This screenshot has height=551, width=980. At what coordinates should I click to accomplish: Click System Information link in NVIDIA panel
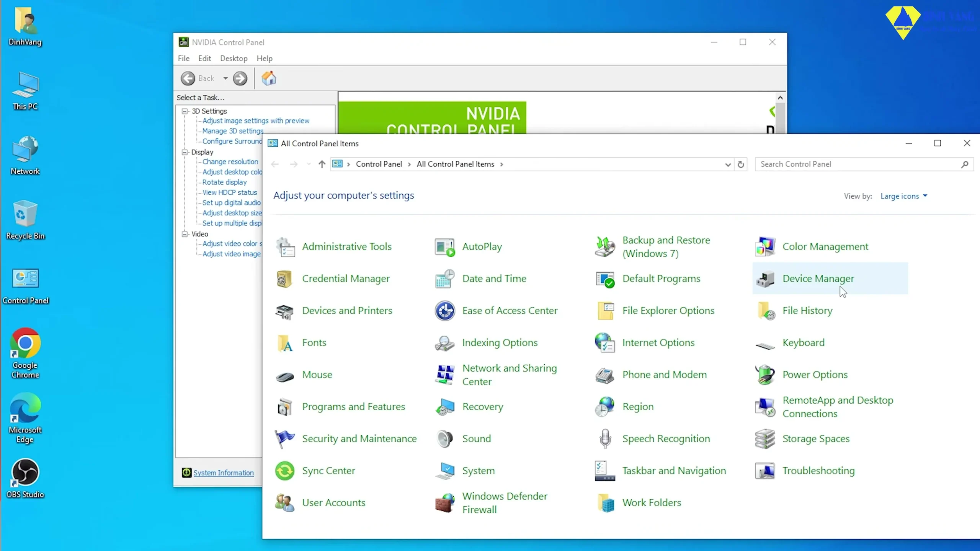pos(224,473)
